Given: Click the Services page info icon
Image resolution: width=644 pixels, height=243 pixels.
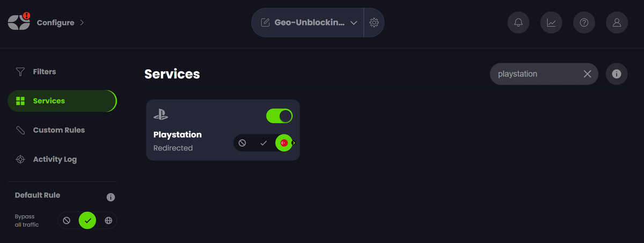Looking at the screenshot, I should (x=617, y=74).
